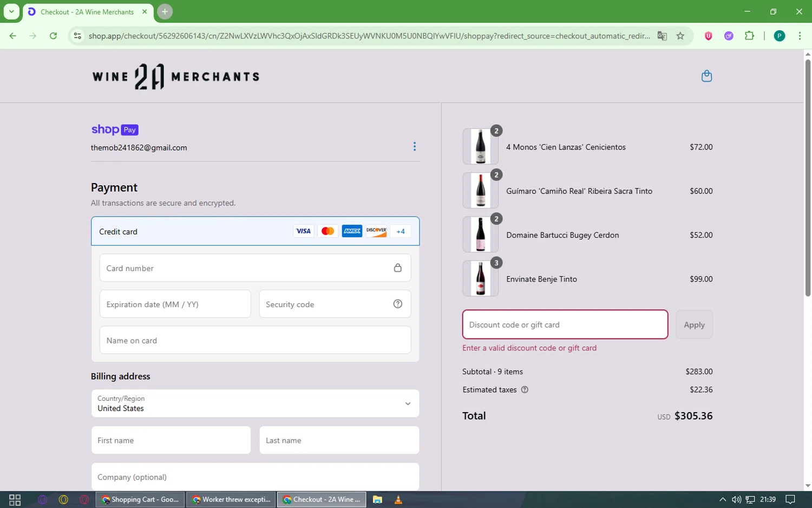
Task: Click the Mastercard icon
Action: (328, 231)
